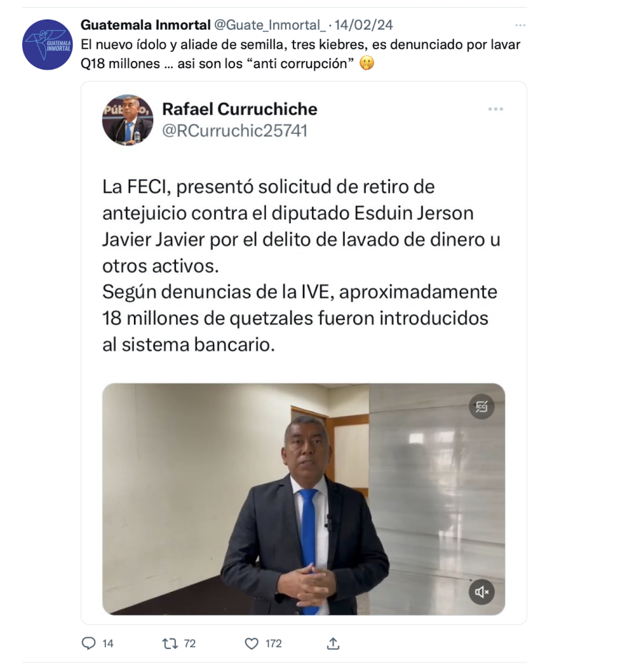Open quoted tweet three-dot menu

tap(495, 110)
